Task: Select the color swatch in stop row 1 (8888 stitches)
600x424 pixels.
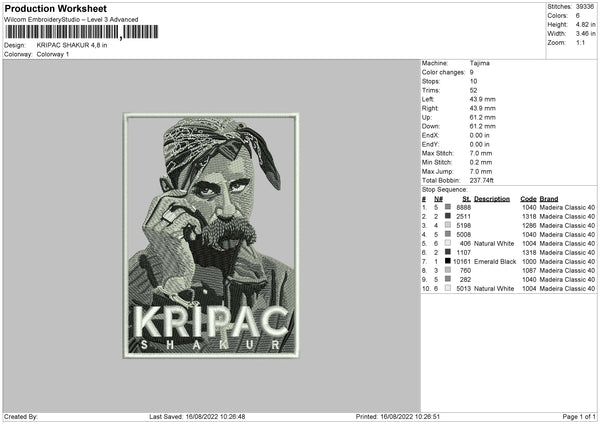Action: pyautogui.click(x=448, y=207)
